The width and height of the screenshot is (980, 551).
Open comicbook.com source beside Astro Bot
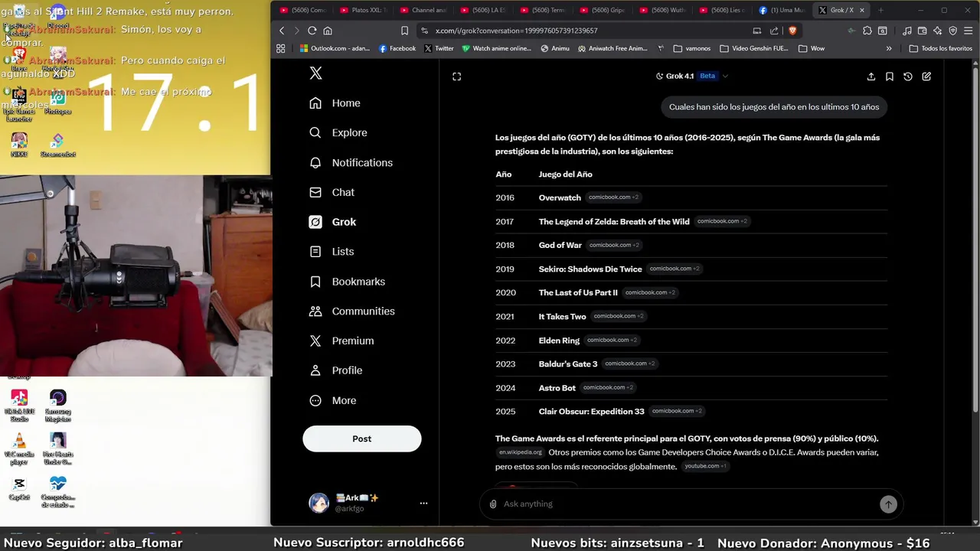pyautogui.click(x=608, y=387)
